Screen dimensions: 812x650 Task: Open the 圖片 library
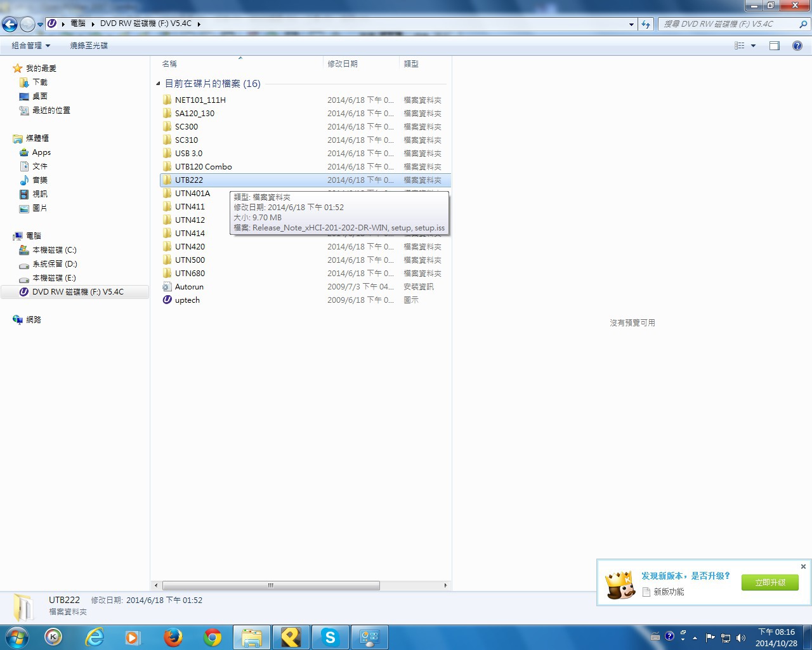(40, 208)
